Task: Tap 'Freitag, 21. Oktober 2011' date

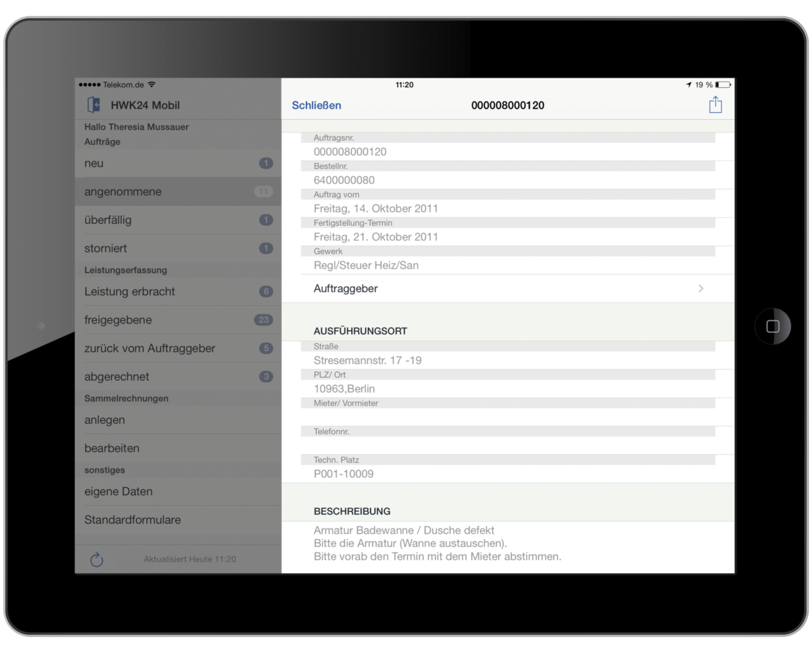Action: click(x=376, y=237)
